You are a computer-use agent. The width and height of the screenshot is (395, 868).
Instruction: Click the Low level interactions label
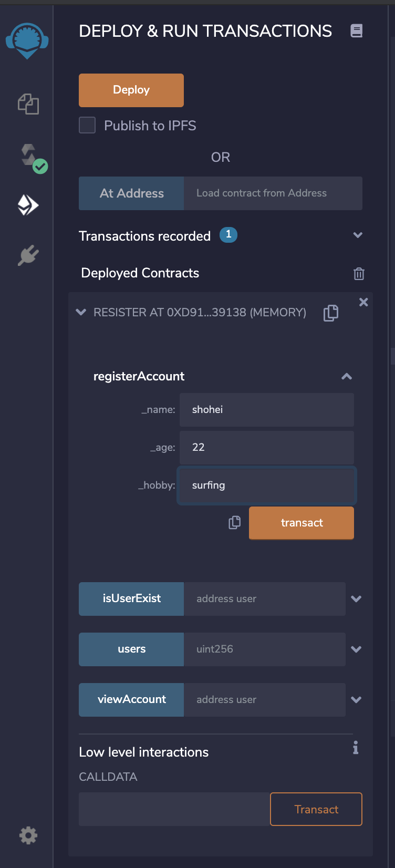pyautogui.click(x=144, y=752)
